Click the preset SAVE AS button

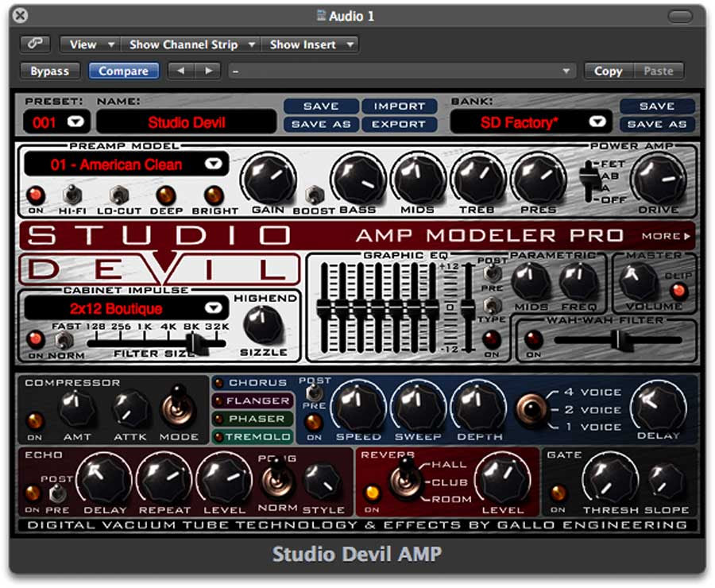click(x=321, y=124)
